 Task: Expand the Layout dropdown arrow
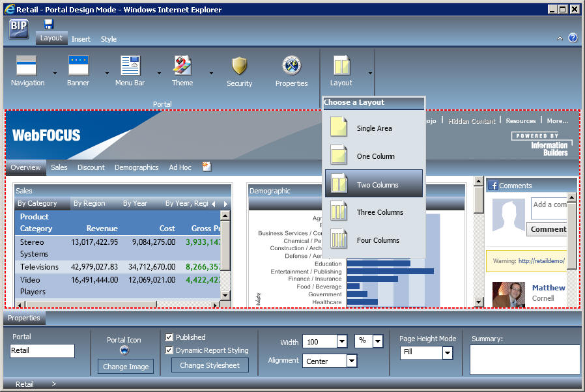(x=370, y=73)
